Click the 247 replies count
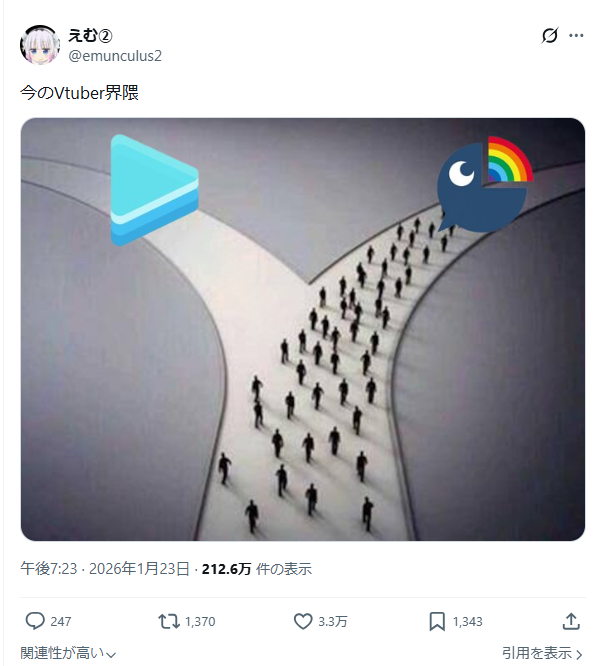Image resolution: width=602 pixels, height=666 pixels. tap(61, 622)
